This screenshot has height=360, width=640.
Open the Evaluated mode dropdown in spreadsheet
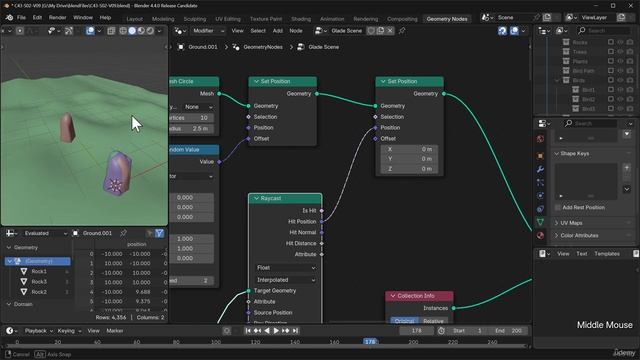click(x=45, y=233)
